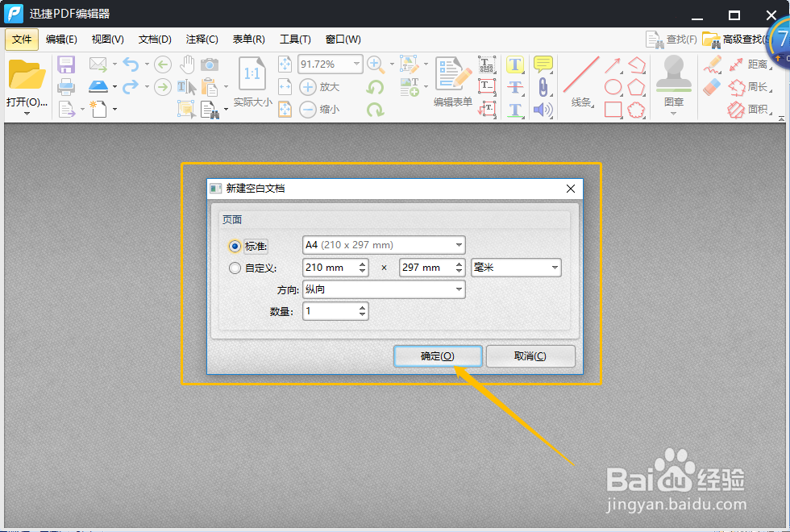The width and height of the screenshot is (790, 532).
Task: Open the 注释(C) menu
Action: tap(202, 39)
